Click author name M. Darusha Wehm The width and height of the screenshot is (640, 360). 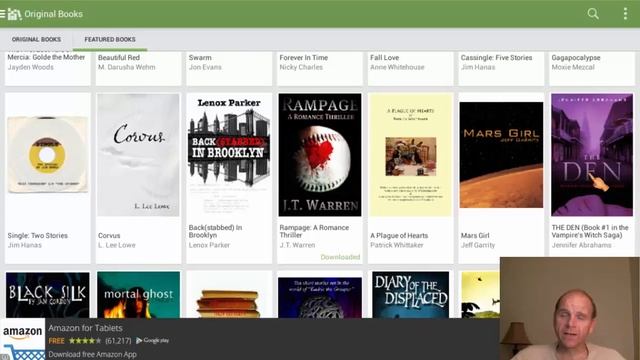coord(127,67)
